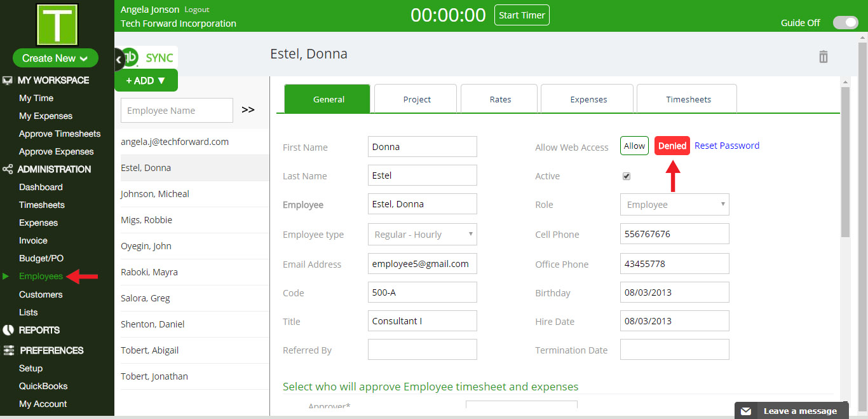Click the First Name field
868x419 pixels.
[423, 147]
